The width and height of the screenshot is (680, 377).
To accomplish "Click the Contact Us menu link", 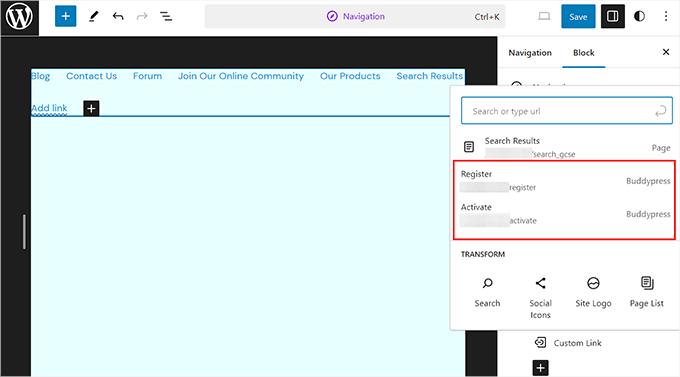I will pyautogui.click(x=92, y=76).
